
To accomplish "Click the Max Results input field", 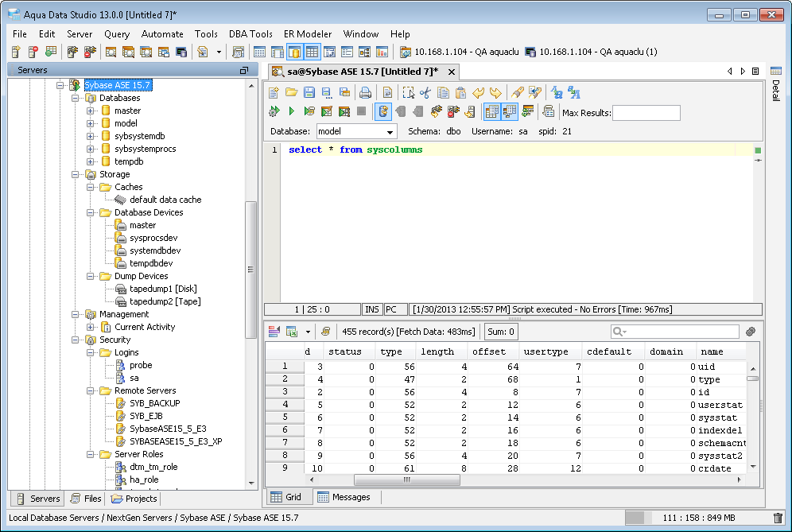I will click(646, 112).
